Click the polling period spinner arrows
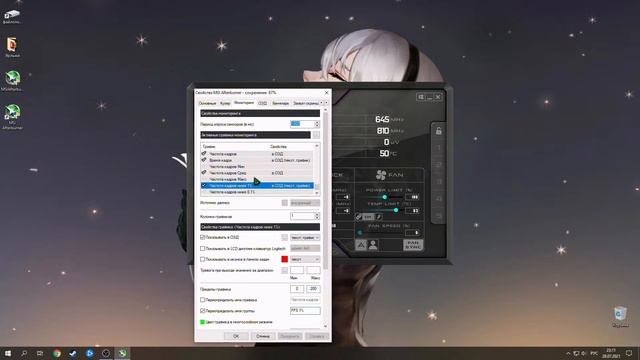 coord(317,124)
